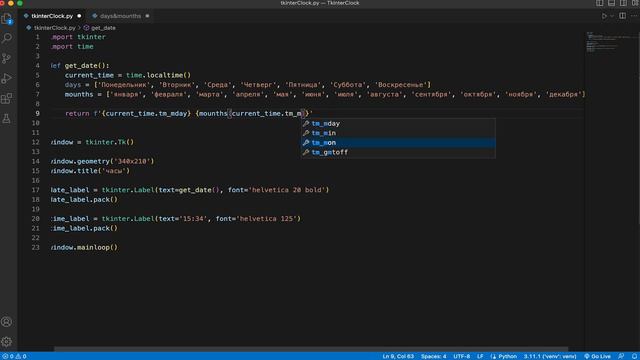
Task: Split the editor to the right
Action: click(x=622, y=16)
